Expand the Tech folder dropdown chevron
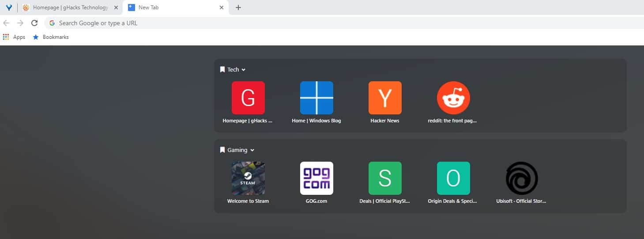644x239 pixels. click(x=244, y=70)
